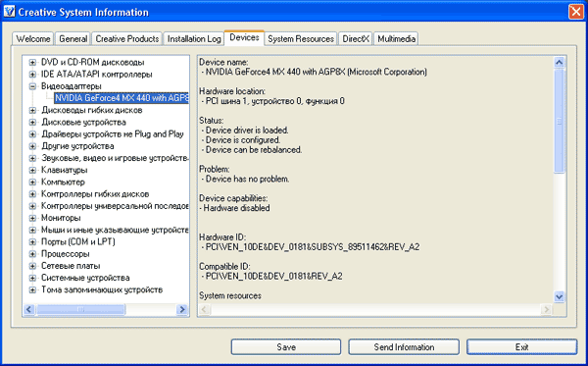Image resolution: width=588 pixels, height=366 pixels.
Task: Select Порты (COM и LPT) label
Action: click(78, 241)
